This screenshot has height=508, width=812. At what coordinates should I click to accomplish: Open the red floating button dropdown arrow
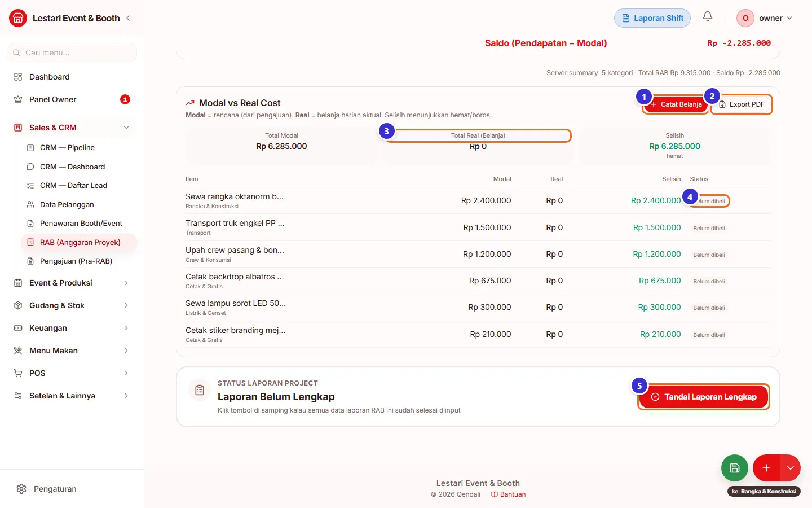[791, 468]
